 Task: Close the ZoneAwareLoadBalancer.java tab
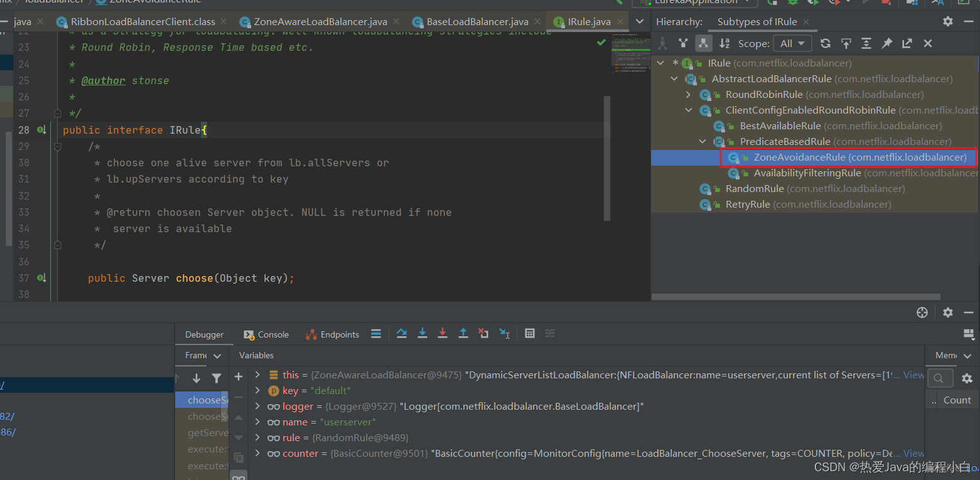[x=397, y=22]
